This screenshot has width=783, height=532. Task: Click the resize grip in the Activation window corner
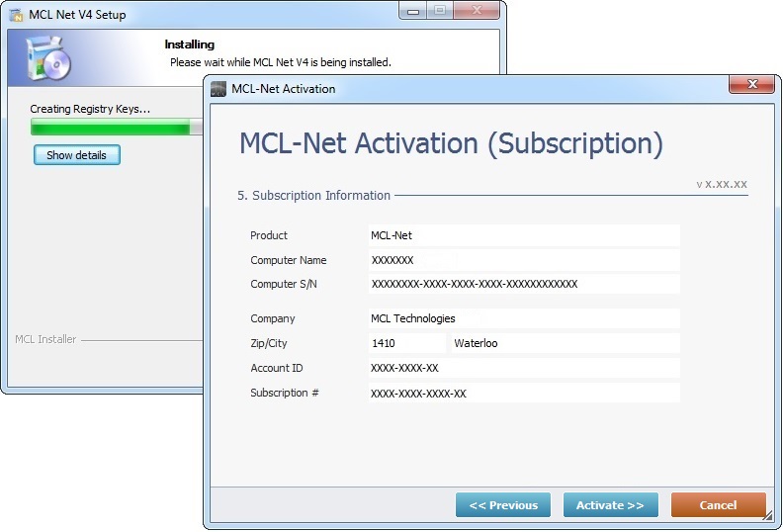pyautogui.click(x=768, y=516)
